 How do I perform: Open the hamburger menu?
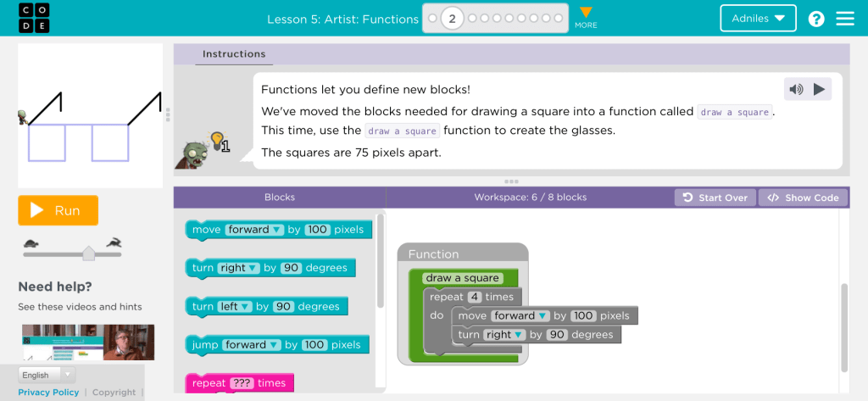845,19
